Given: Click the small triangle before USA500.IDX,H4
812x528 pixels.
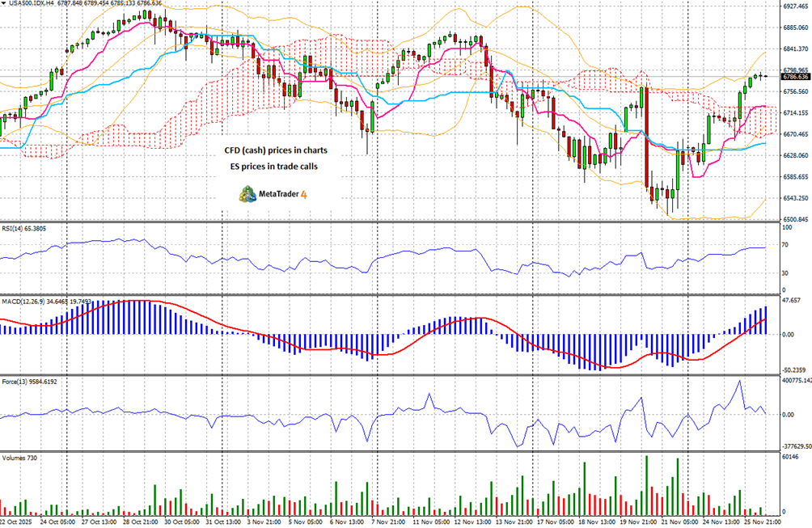Looking at the screenshot, I should 4,3.
